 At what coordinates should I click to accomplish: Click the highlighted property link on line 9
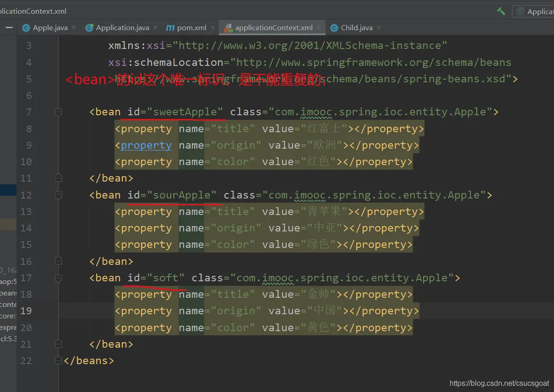pos(146,145)
